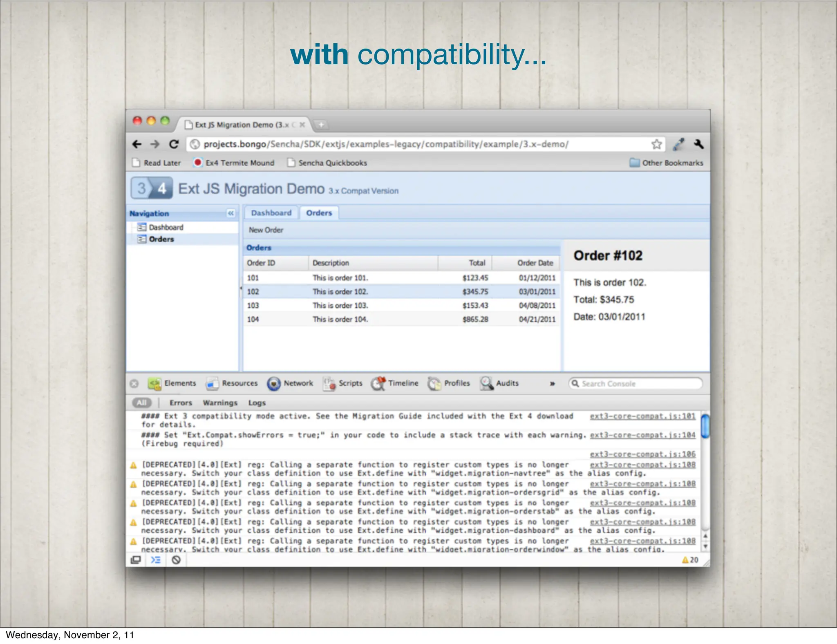Select the order 104 row
Screen dimensions: 837x644
pyautogui.click(x=402, y=319)
